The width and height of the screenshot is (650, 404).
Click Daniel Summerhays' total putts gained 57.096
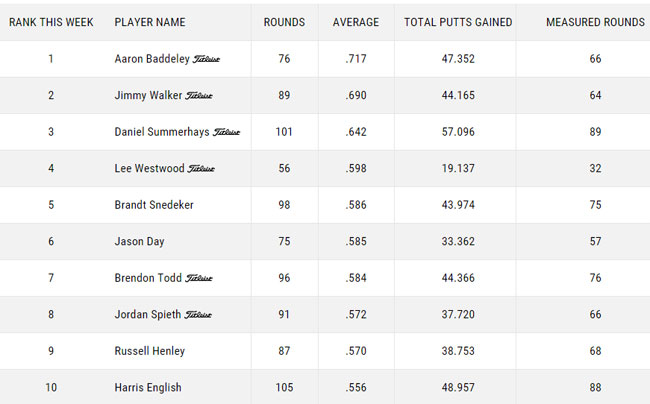[x=458, y=132]
